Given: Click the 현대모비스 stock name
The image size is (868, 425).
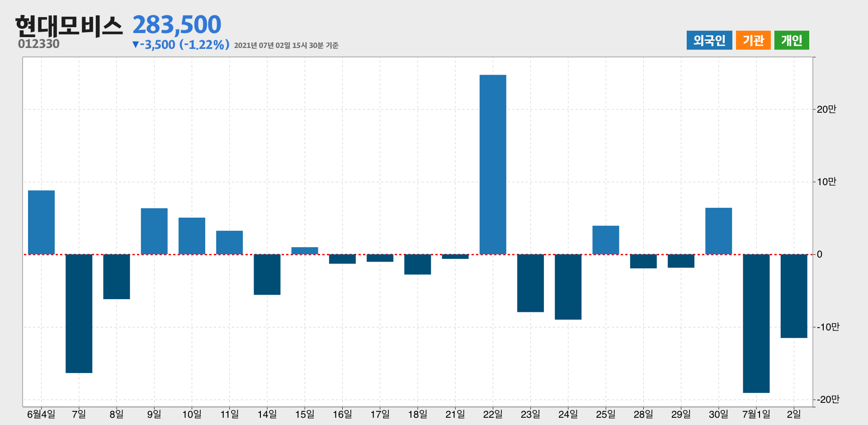Looking at the screenshot, I should coord(69,25).
